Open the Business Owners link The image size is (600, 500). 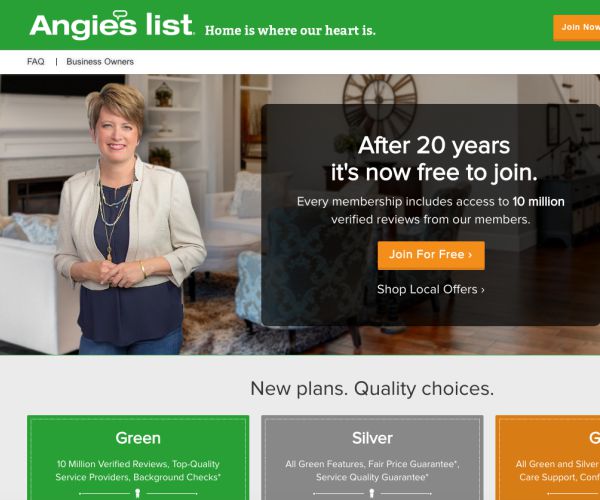pyautogui.click(x=100, y=62)
